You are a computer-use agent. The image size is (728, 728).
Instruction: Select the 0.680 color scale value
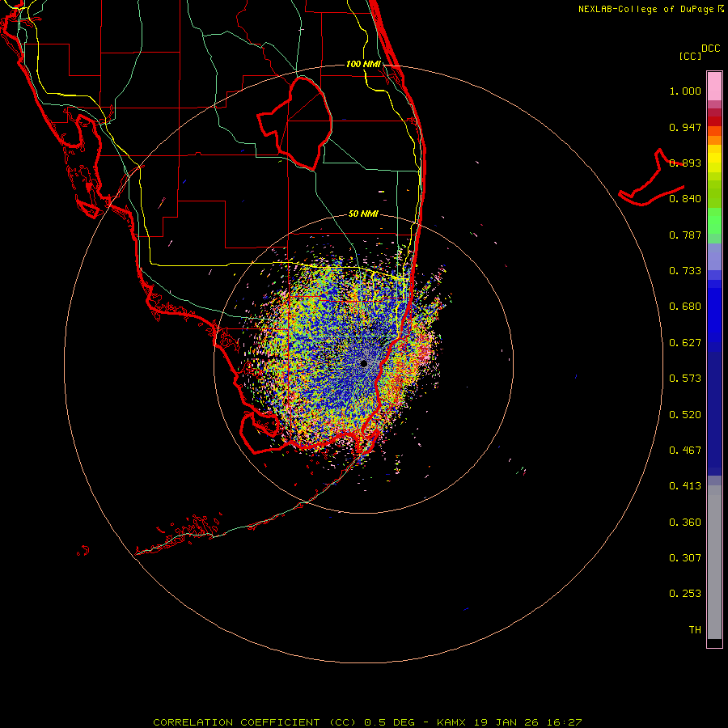click(x=685, y=307)
